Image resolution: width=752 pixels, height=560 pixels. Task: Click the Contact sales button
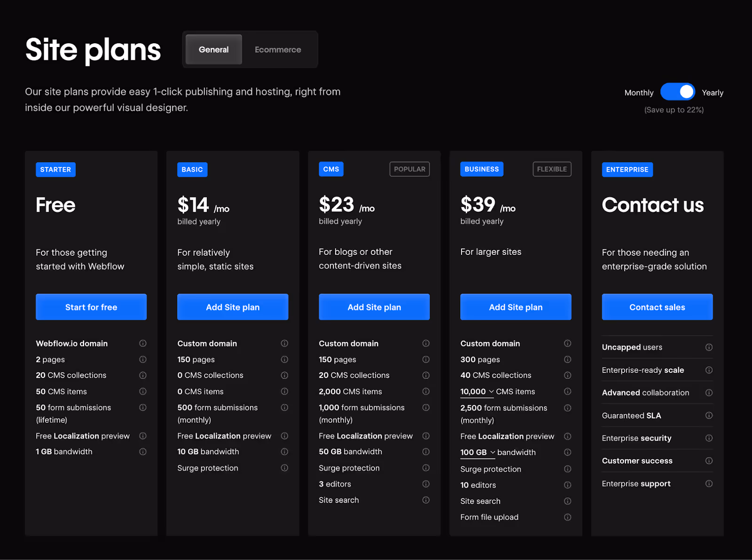[x=657, y=307]
